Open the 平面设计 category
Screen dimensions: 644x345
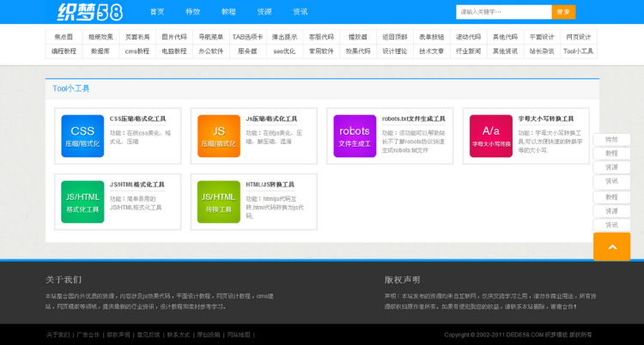click(542, 37)
